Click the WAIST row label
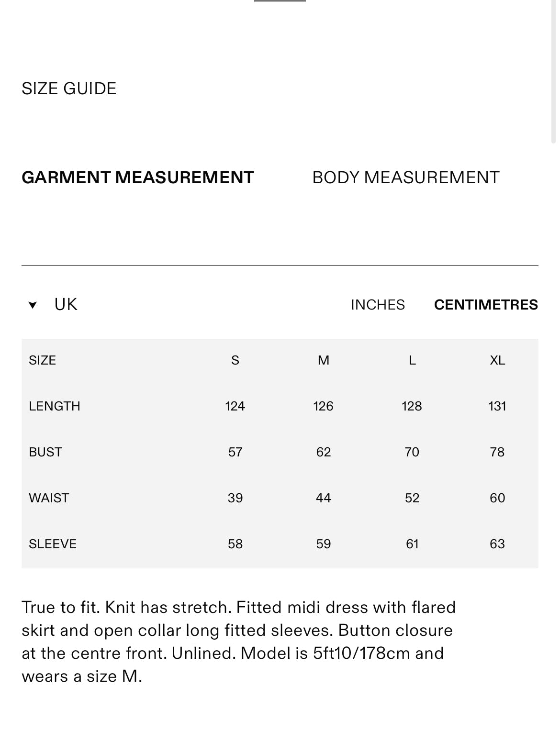 click(x=49, y=498)
